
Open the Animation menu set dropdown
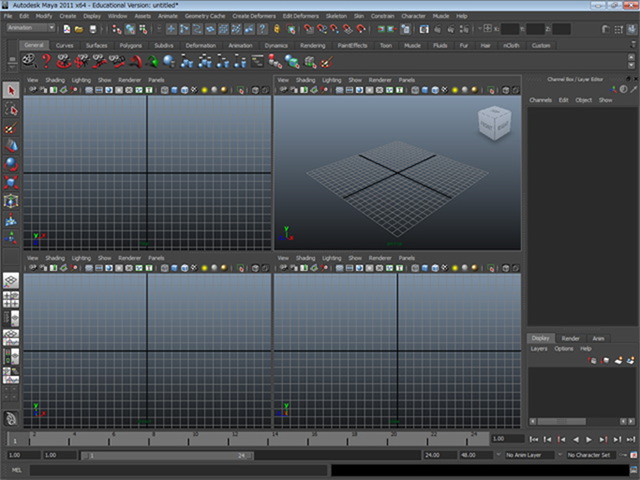31,28
